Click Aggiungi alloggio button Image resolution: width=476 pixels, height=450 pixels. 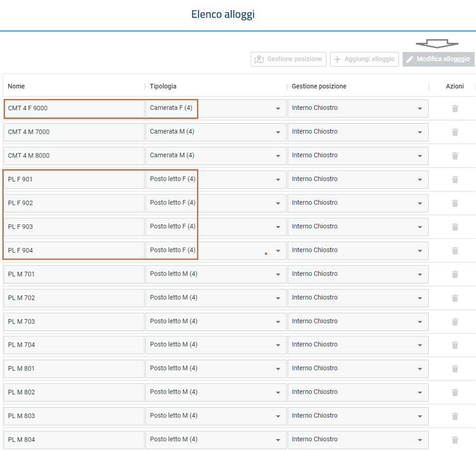[364, 59]
